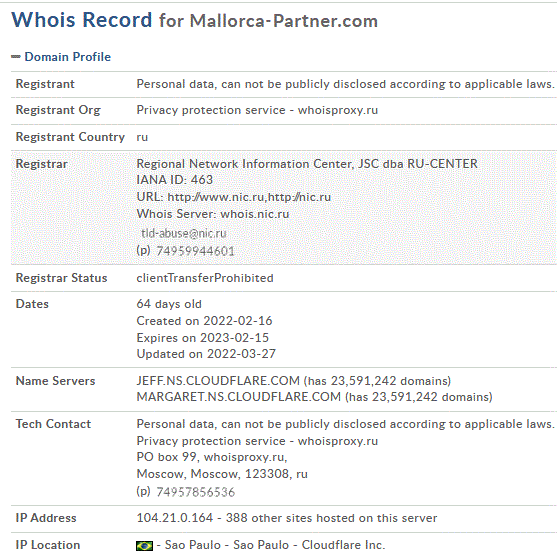The height and width of the screenshot is (556, 557).
Task: Click the Created on 2022-02-16 date
Action: pos(204,321)
